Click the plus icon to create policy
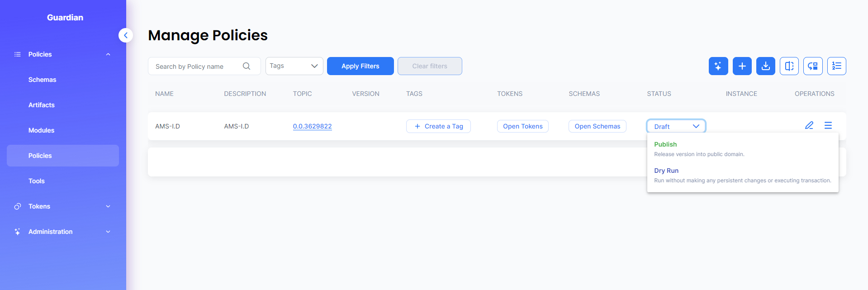This screenshot has height=290, width=868. (x=742, y=66)
